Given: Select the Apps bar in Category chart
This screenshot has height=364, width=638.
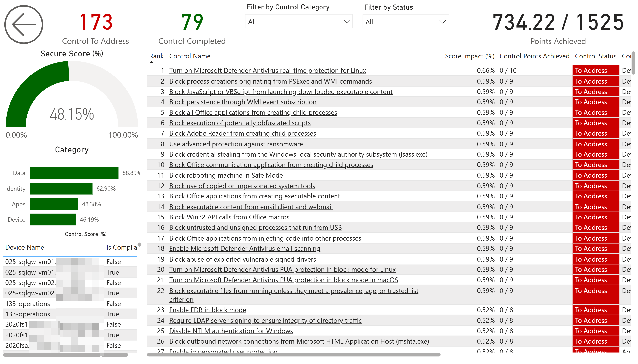Looking at the screenshot, I should click(x=54, y=204).
